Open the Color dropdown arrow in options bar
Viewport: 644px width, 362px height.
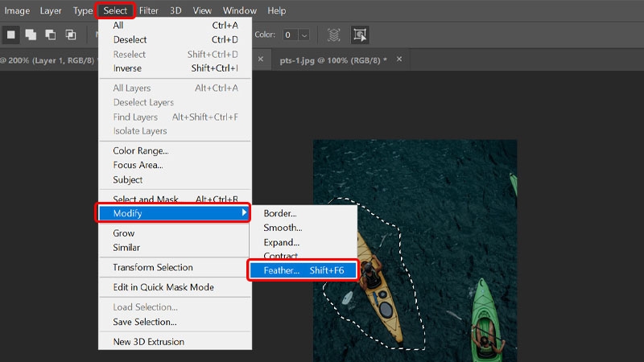[304, 35]
